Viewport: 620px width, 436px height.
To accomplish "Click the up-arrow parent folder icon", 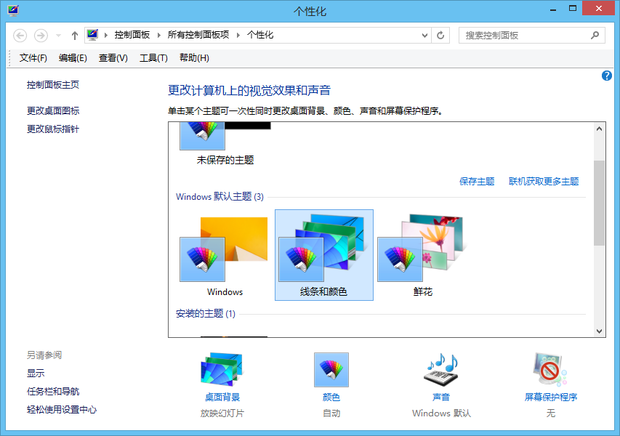I will pyautogui.click(x=75, y=35).
